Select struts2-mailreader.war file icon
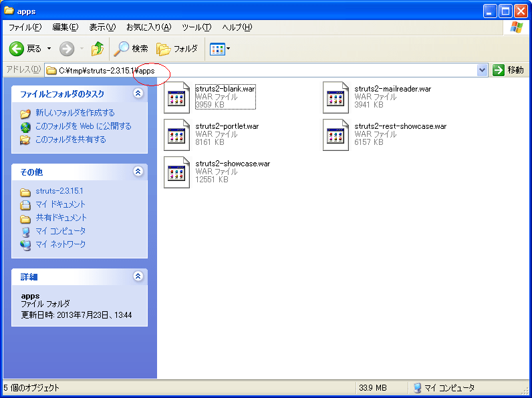532x398 pixels. pyautogui.click(x=336, y=97)
